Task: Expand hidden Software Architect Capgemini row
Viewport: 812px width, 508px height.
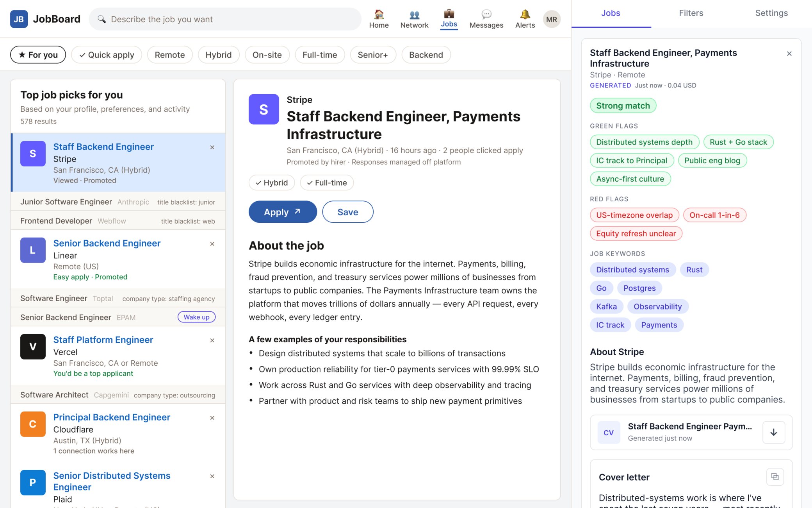Action: pyautogui.click(x=118, y=395)
